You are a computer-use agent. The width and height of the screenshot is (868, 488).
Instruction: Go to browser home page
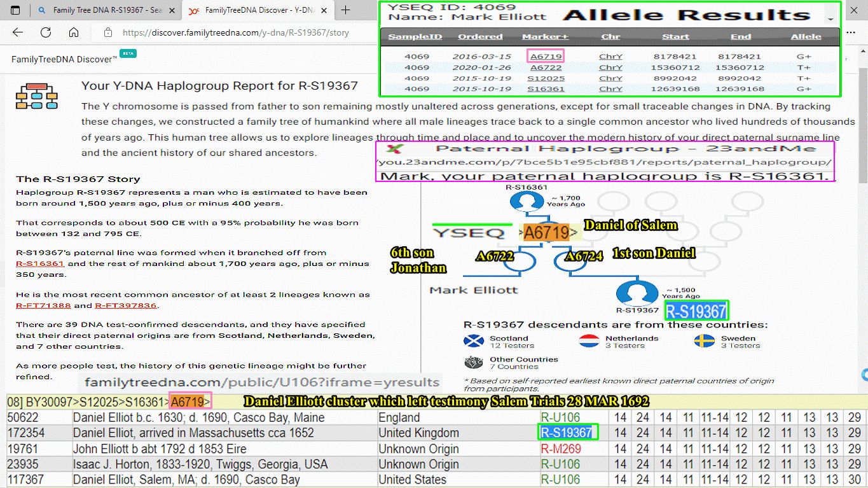[x=74, y=32]
